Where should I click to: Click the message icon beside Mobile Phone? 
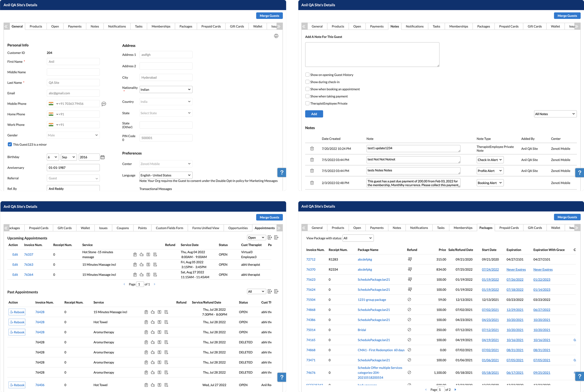pyautogui.click(x=104, y=104)
